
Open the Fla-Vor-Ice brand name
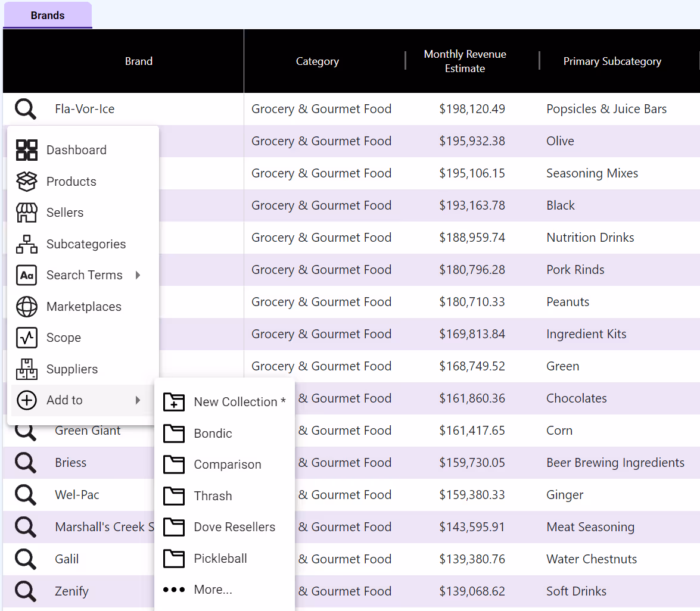(85, 109)
